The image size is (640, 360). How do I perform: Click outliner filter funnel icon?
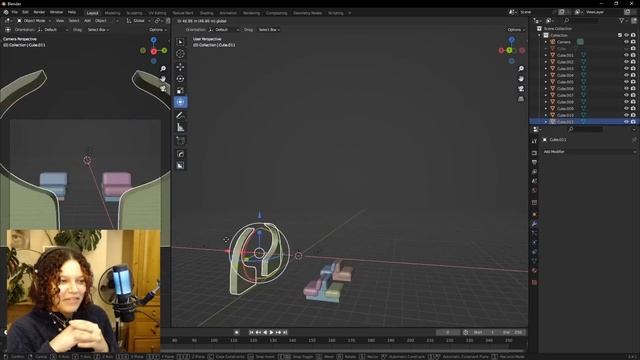tap(622, 20)
